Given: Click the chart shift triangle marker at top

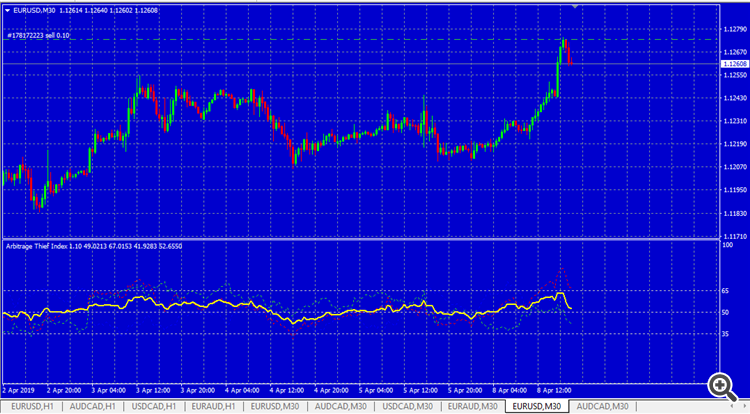Looking at the screenshot, I should [x=575, y=7].
